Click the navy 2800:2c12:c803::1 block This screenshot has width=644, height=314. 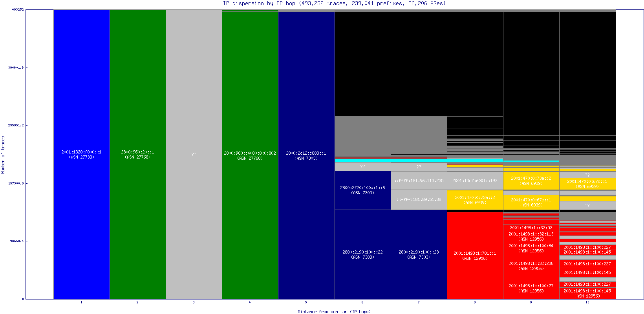[306, 155]
